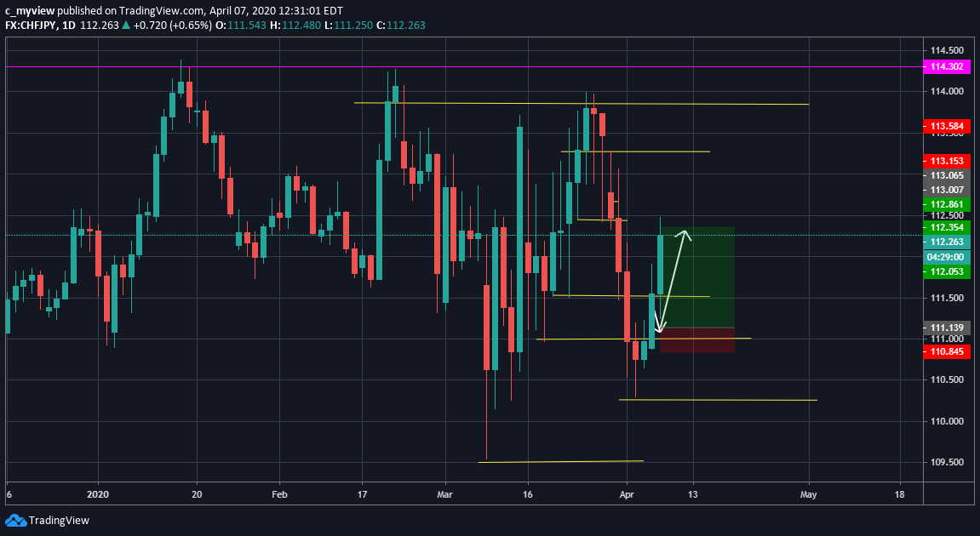Click the L:111.250 low value
Screen dimensions: 980x536
pyautogui.click(x=348, y=26)
